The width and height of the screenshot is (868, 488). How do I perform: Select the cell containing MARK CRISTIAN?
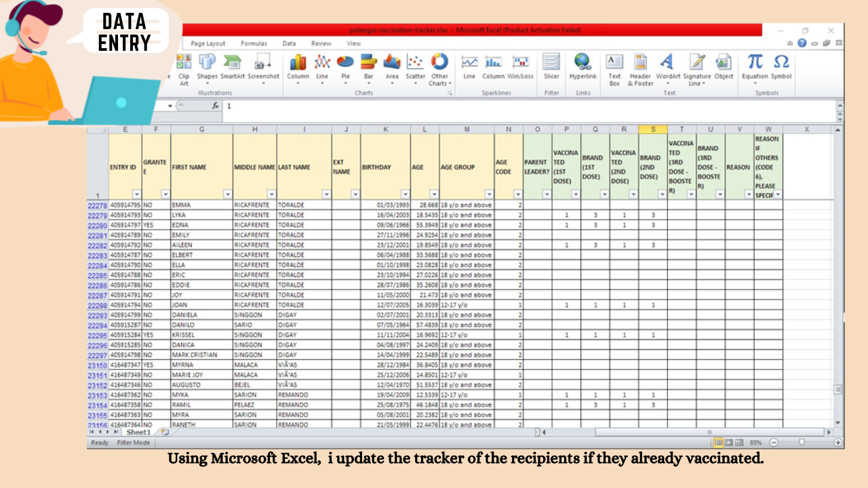coord(201,355)
